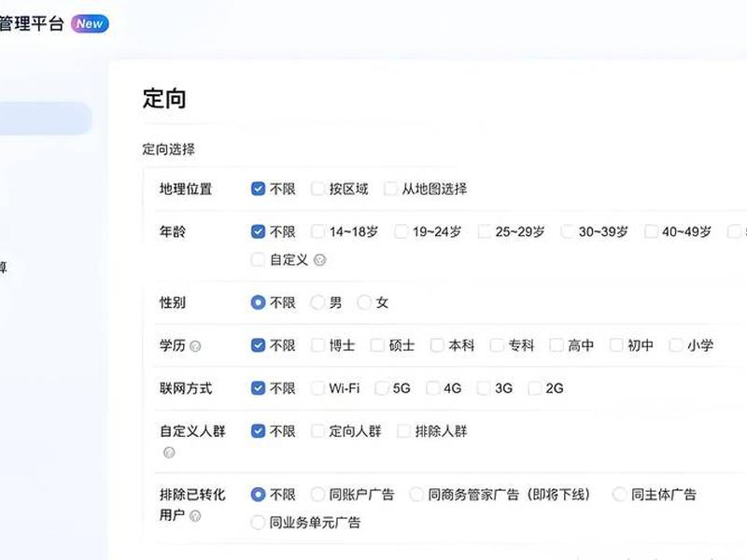
Task: Check the 按区域 location option
Action: (317, 189)
